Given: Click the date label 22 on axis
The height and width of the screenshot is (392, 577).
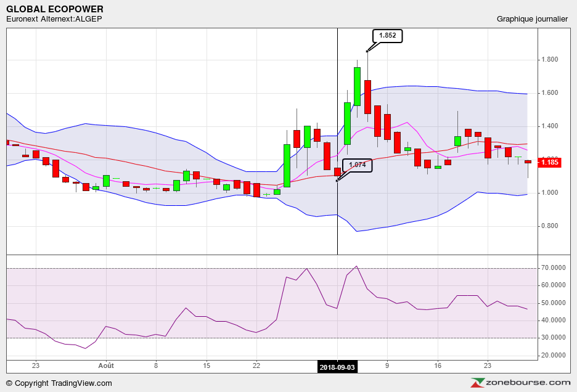Looking at the screenshot, I should click(x=256, y=366).
